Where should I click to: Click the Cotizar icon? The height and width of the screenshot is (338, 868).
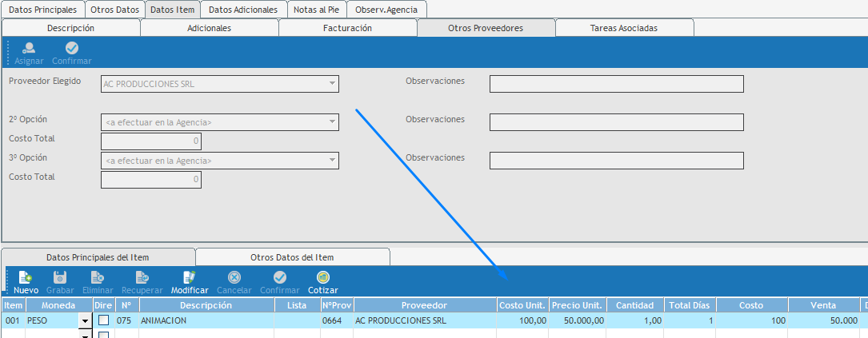pyautogui.click(x=322, y=278)
